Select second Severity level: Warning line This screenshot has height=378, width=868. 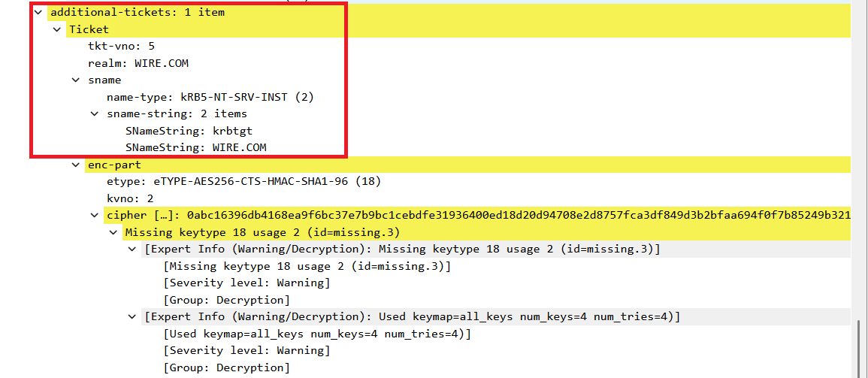tap(246, 350)
